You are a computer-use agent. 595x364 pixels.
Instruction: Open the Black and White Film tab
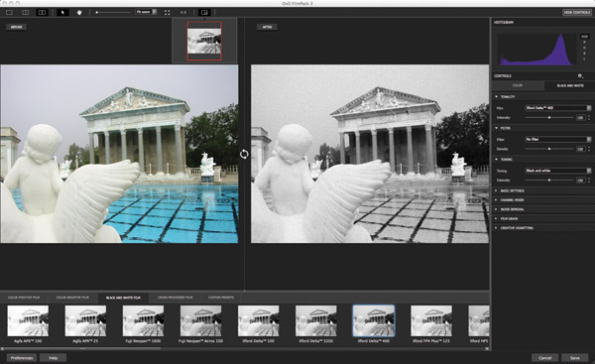(x=123, y=298)
